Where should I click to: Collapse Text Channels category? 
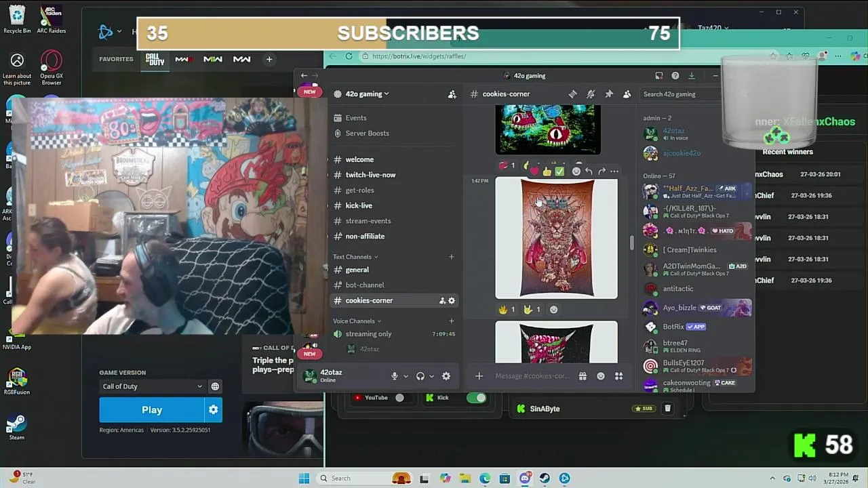[x=355, y=257]
